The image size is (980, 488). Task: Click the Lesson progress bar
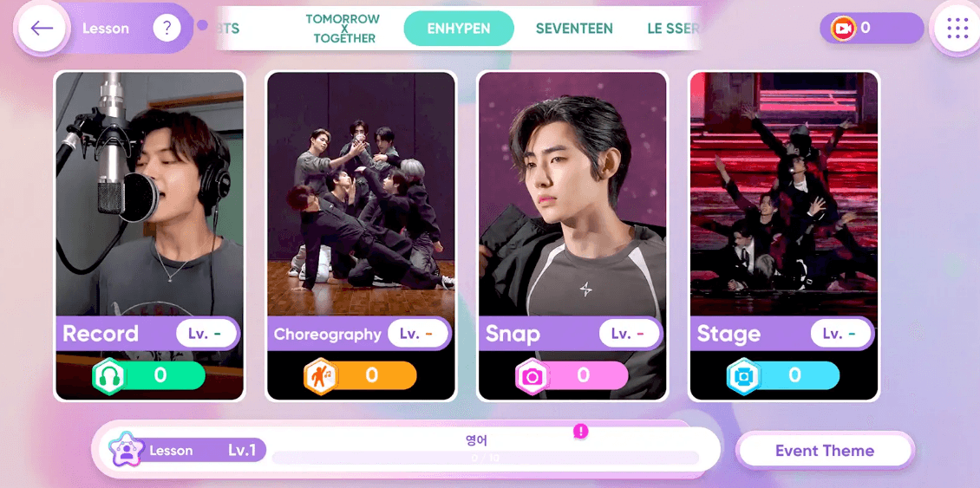click(x=485, y=458)
